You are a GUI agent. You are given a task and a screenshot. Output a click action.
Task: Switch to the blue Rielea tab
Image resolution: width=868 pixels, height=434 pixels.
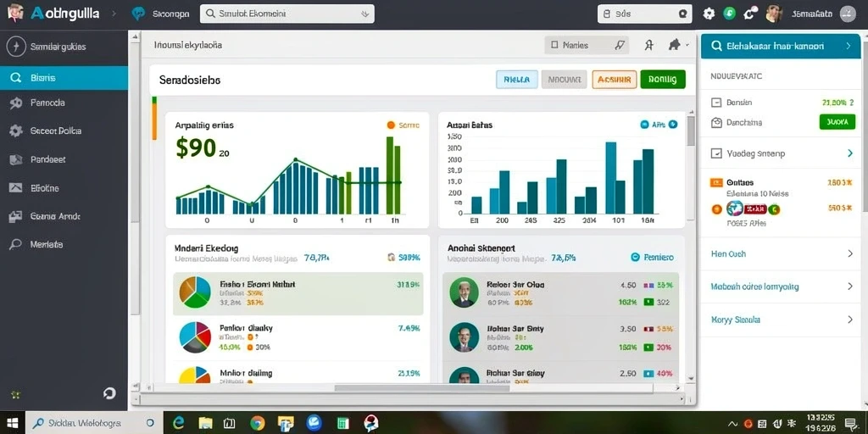coord(517,80)
